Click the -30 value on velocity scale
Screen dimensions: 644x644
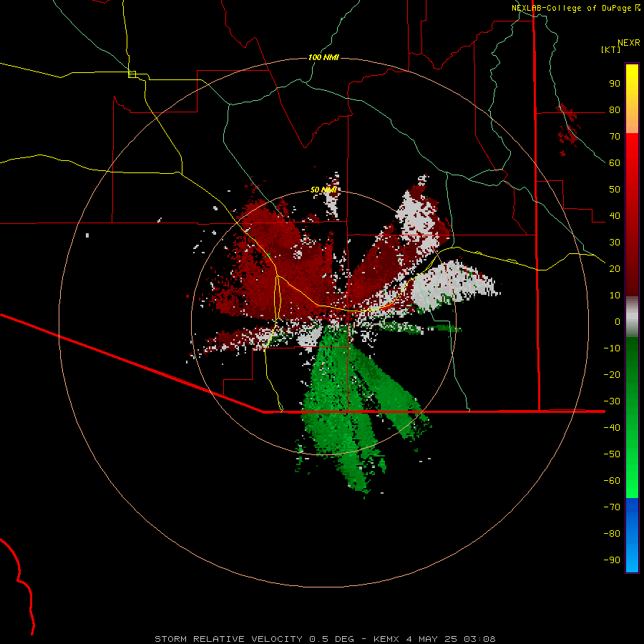pos(612,401)
